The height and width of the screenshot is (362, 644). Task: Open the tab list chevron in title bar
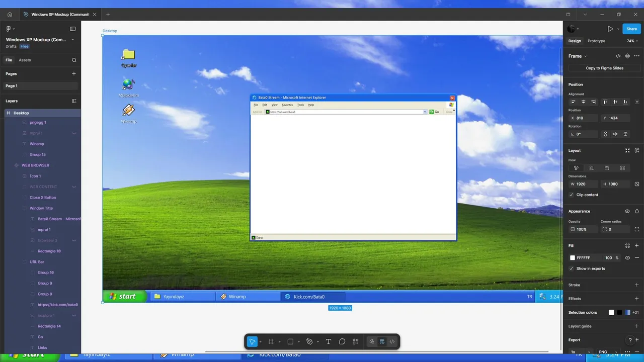[x=585, y=15]
